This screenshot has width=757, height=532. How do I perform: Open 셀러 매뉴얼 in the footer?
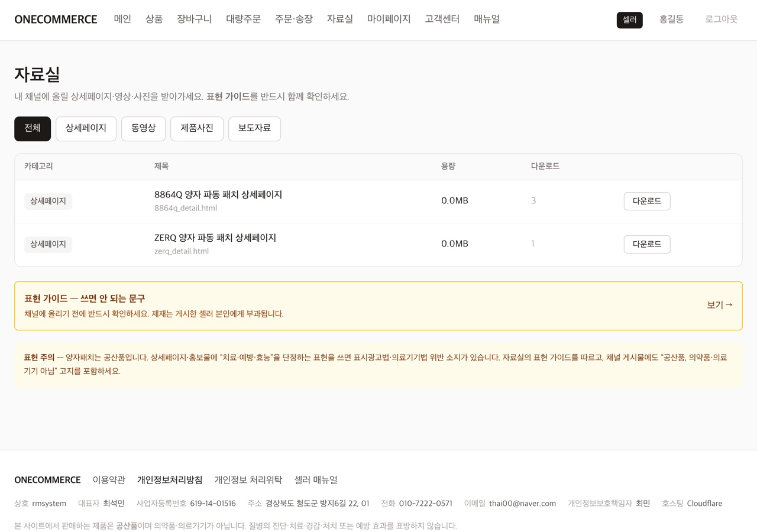coord(316,480)
